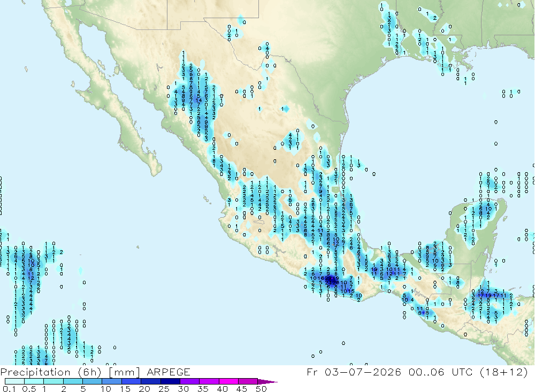This screenshot has width=535, height=392.
Task: Click the '50' legend scale value
Action: click(261, 389)
